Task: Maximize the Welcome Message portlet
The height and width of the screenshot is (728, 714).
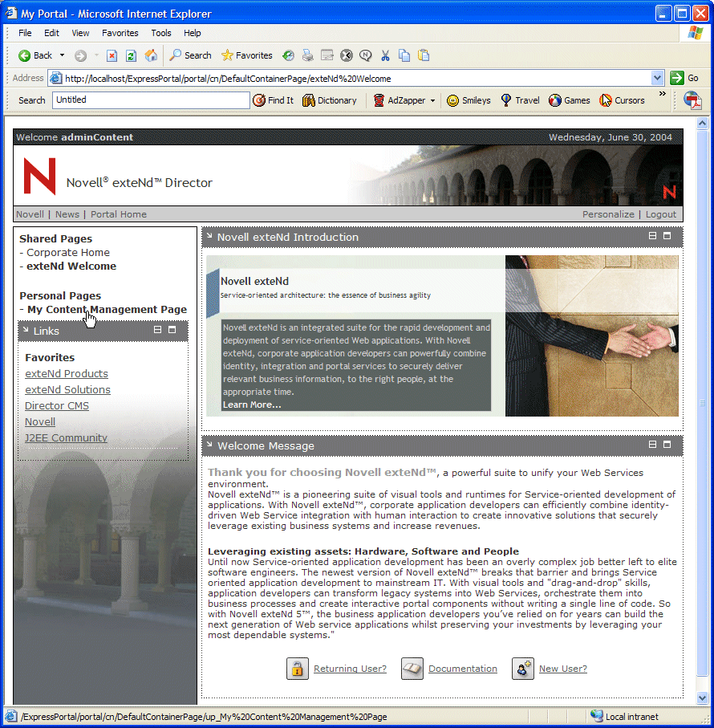Action: (667, 445)
